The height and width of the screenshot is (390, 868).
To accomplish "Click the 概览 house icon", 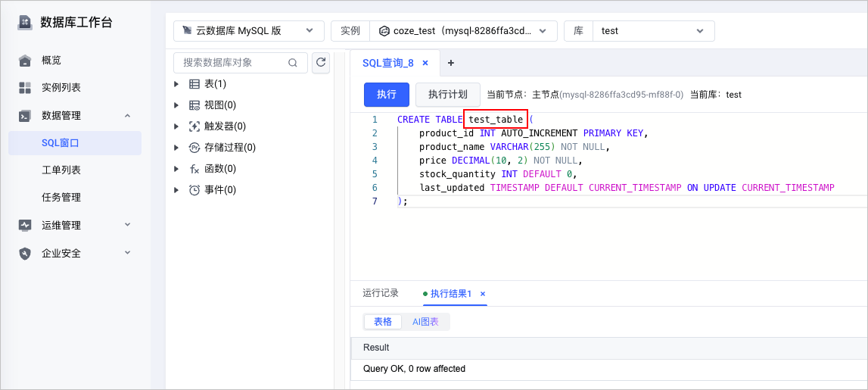I will point(25,61).
